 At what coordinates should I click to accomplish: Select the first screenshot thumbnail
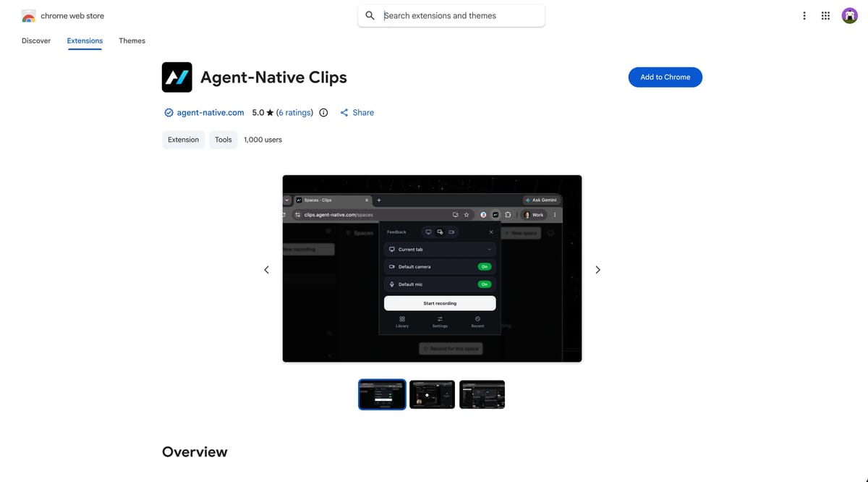pyautogui.click(x=382, y=394)
